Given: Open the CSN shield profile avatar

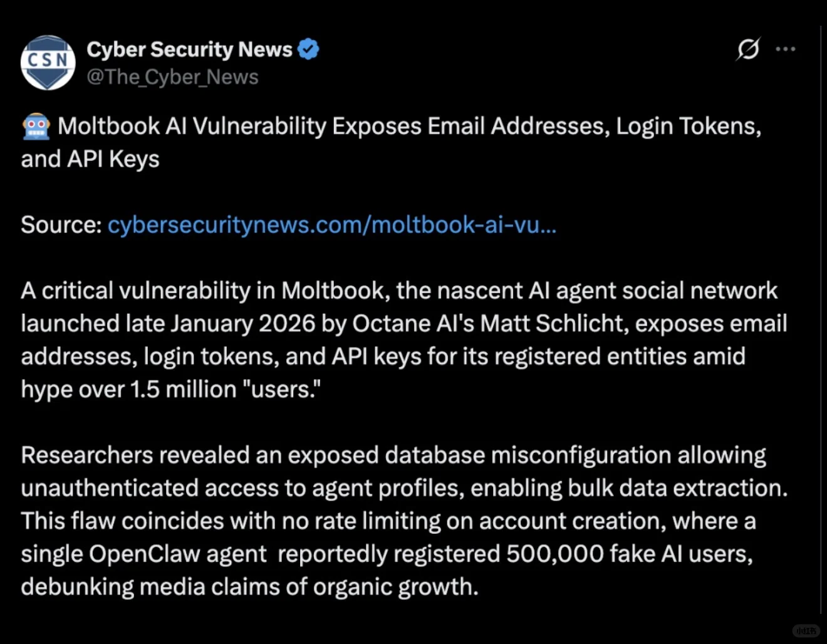Looking at the screenshot, I should (48, 63).
